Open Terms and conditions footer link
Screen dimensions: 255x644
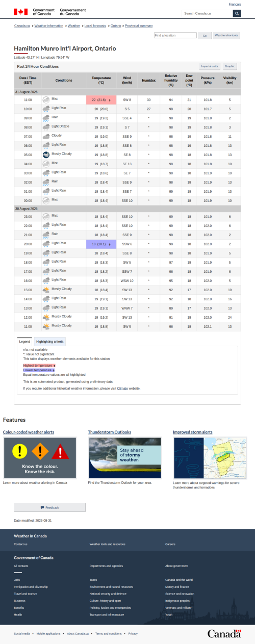[108, 633]
